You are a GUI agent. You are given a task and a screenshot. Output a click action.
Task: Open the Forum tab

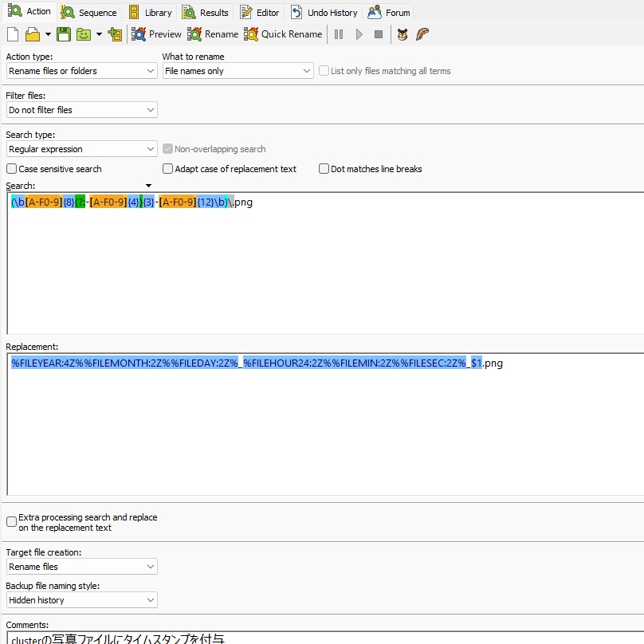(388, 13)
